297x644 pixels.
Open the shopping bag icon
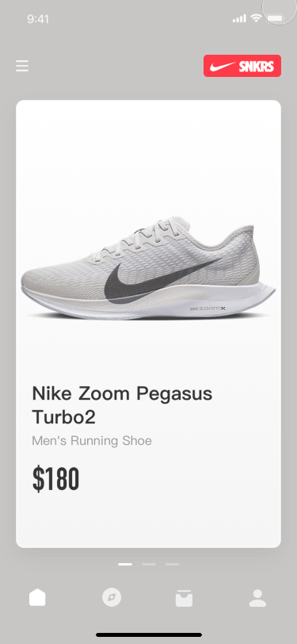(184, 598)
